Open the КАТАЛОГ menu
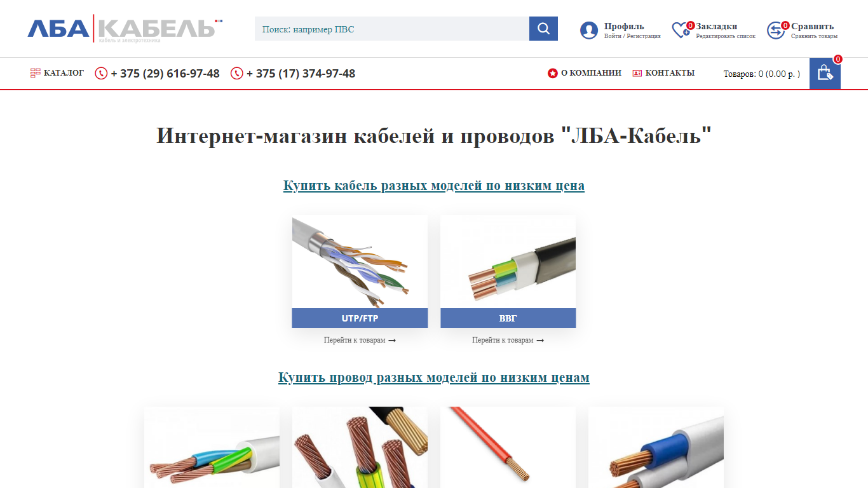 click(64, 73)
